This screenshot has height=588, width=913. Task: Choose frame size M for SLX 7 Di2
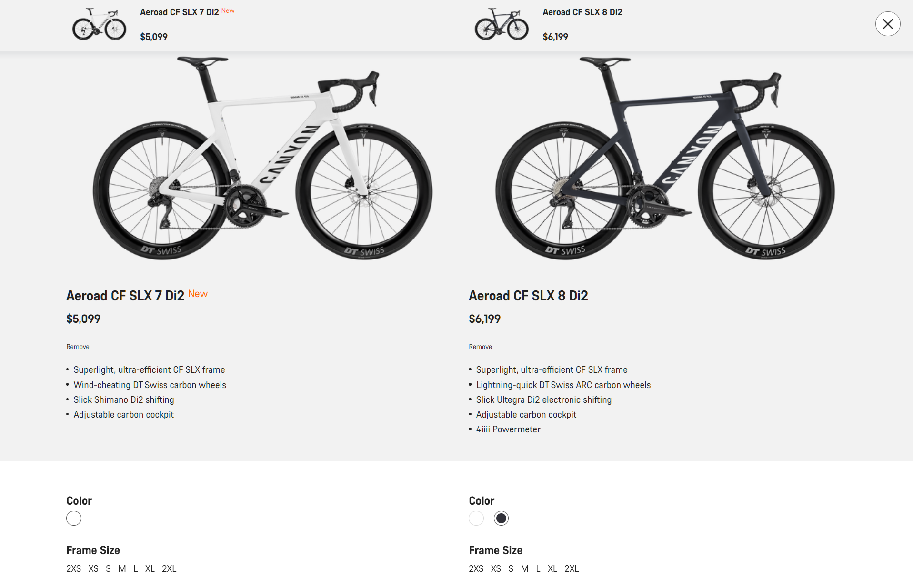click(x=122, y=568)
